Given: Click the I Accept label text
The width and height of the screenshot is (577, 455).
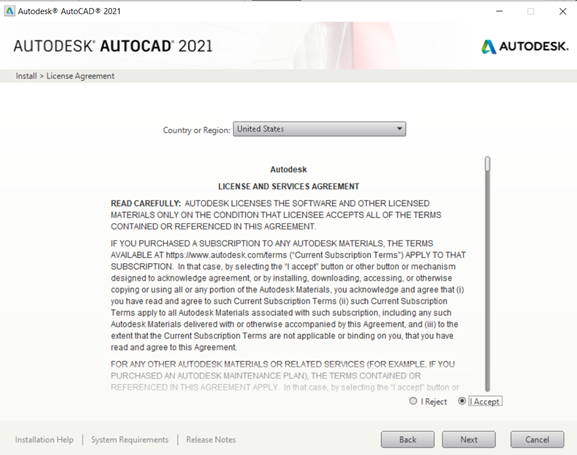Looking at the screenshot, I should 485,401.
